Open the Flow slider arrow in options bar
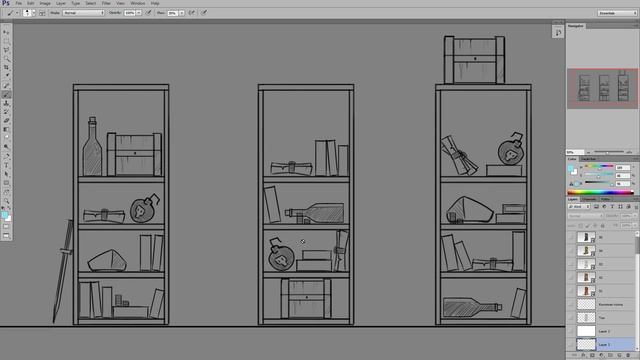 point(182,13)
